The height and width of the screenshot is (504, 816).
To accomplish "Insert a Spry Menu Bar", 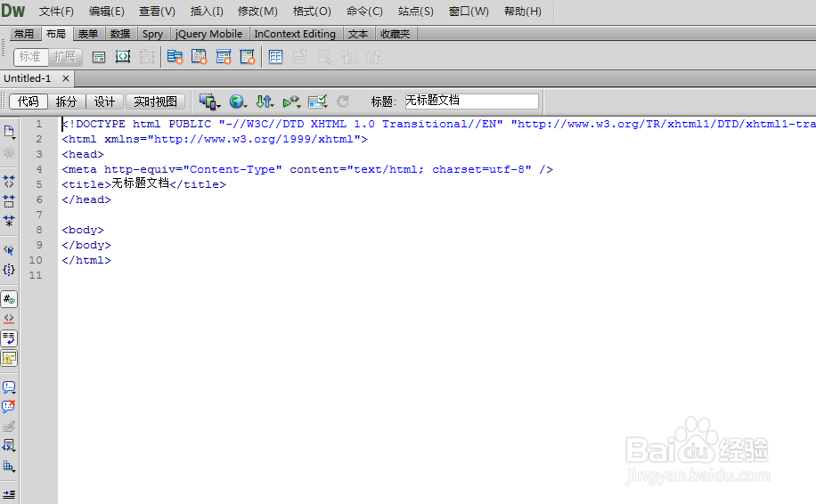I will (x=175, y=57).
